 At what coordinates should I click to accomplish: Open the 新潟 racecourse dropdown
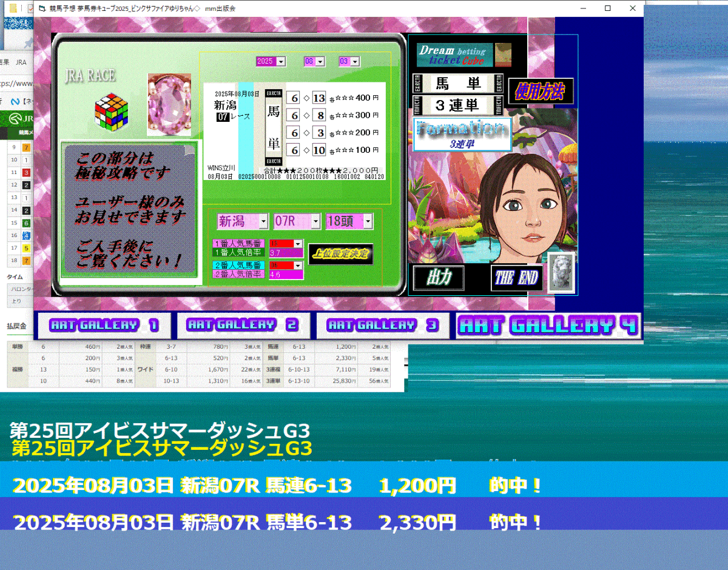(263, 222)
